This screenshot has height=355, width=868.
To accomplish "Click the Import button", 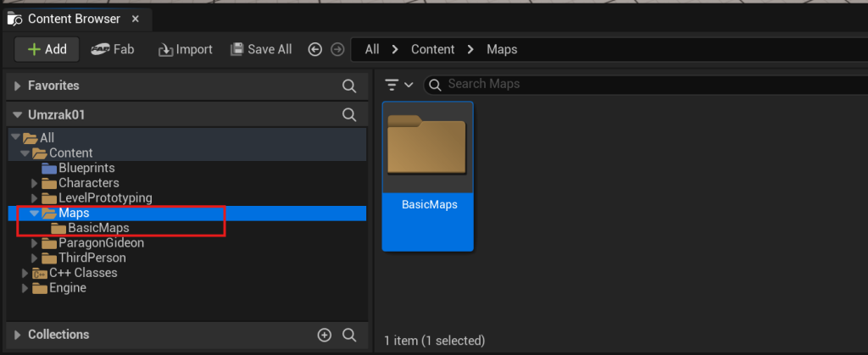I will 186,49.
